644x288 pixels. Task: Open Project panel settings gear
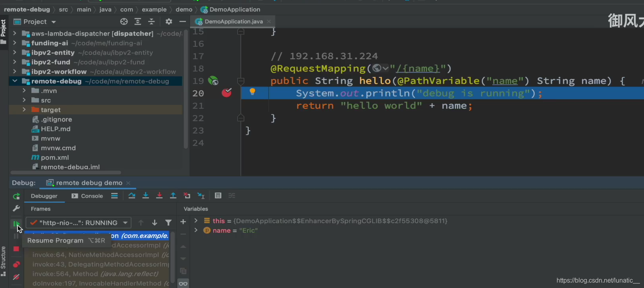169,21
